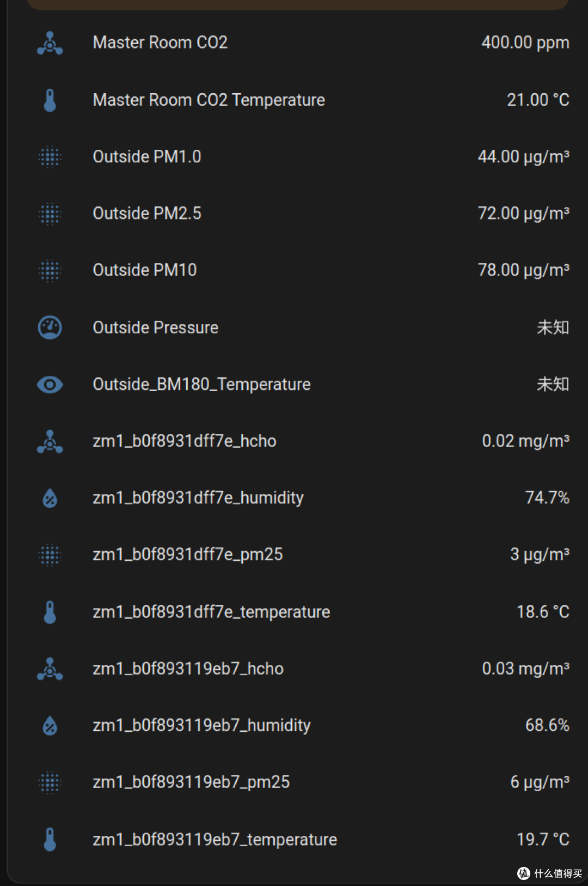588x886 pixels.
Task: Click the 72.00 µg/m³ PM2.5 reading
Action: tap(524, 213)
